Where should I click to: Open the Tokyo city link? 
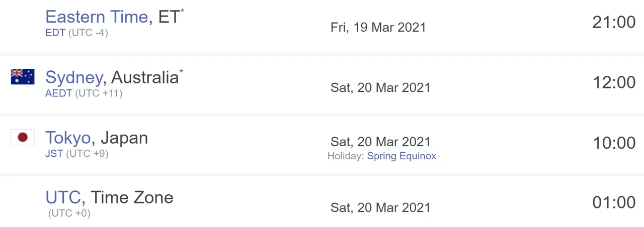[68, 137]
